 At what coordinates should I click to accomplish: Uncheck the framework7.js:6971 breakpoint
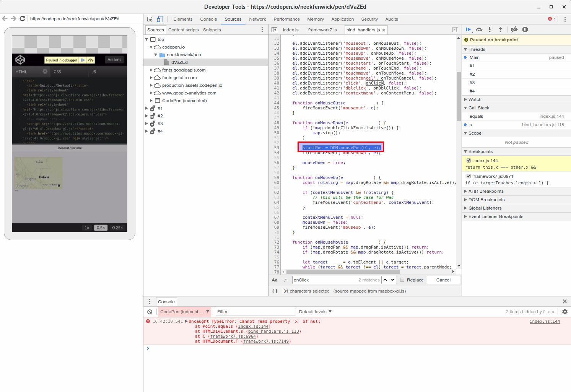(469, 176)
